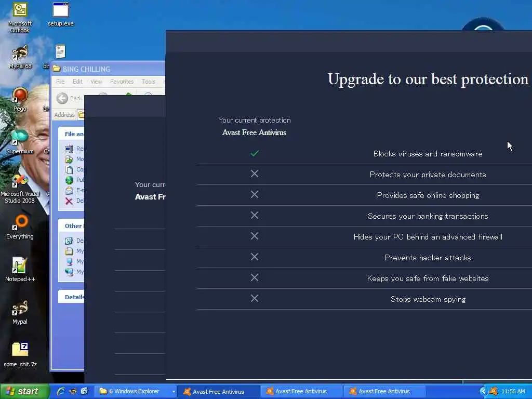This screenshot has width=532, height=399.
Task: Open My Network Places icon in Explorer sidebar
Action: pyautogui.click(x=69, y=272)
